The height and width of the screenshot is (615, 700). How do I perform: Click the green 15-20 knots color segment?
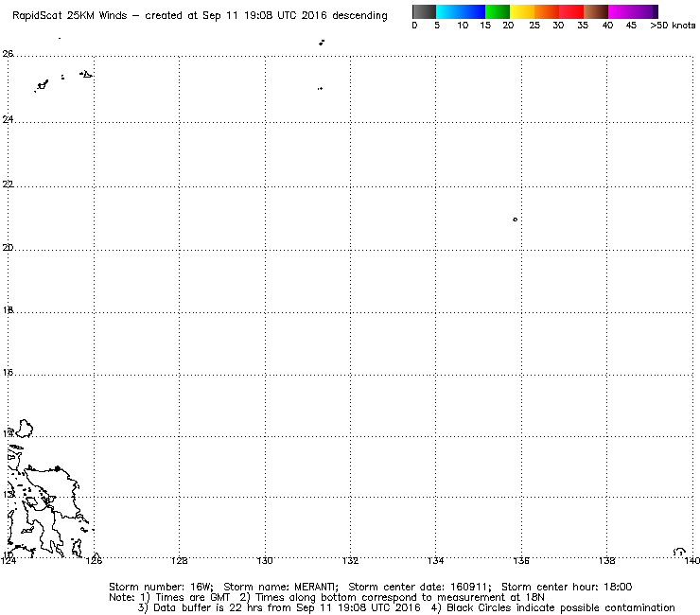point(498,11)
